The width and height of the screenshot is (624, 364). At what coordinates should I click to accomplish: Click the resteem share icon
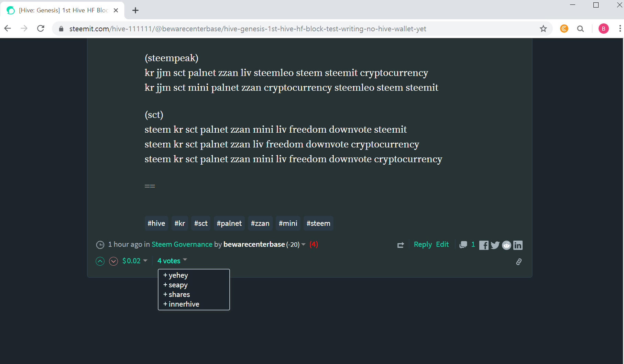[x=401, y=245]
